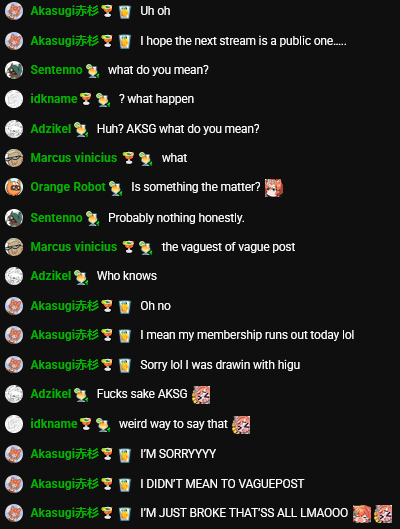Click Marcus vinicius name on "the vaguest of vague post"
This screenshot has width=400, height=529.
[74, 247]
